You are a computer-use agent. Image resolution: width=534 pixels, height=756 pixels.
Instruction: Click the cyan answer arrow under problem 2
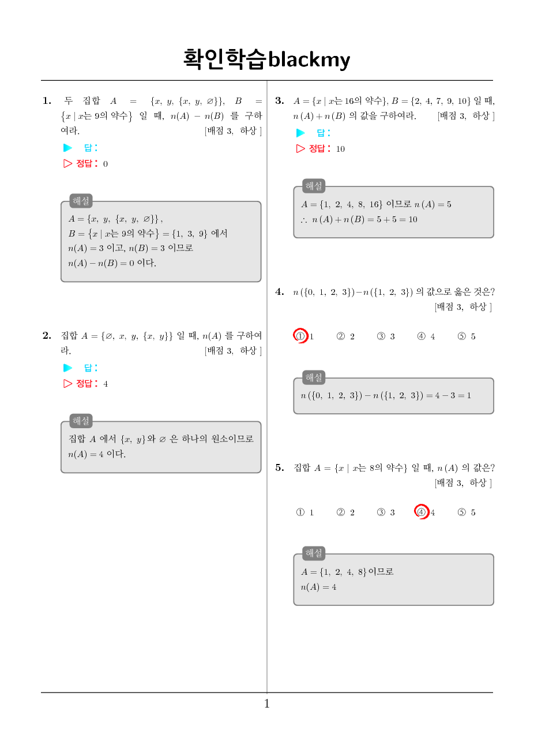click(x=68, y=368)
